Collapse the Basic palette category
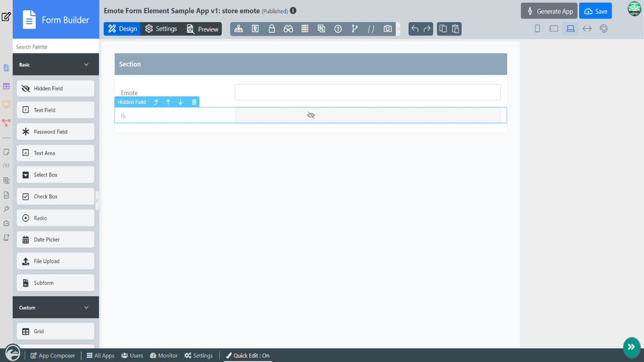 pyautogui.click(x=86, y=64)
